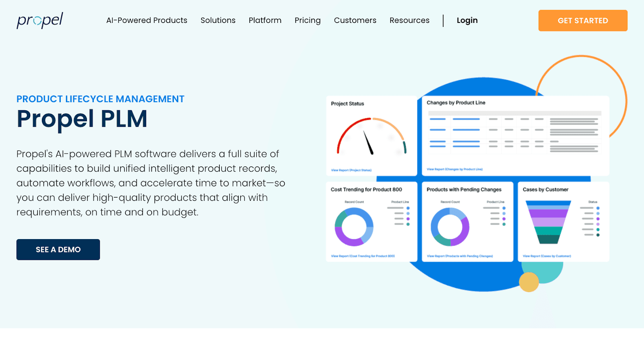This screenshot has width=644, height=361.
Task: Click the SEE A DEMO button
Action: point(58,250)
